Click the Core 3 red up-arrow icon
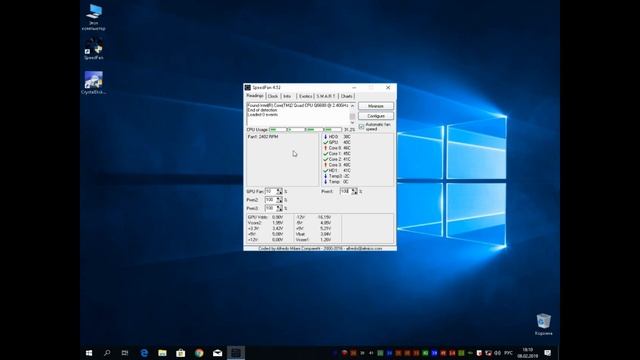Image resolution: width=640 pixels, height=360 pixels. point(325,165)
